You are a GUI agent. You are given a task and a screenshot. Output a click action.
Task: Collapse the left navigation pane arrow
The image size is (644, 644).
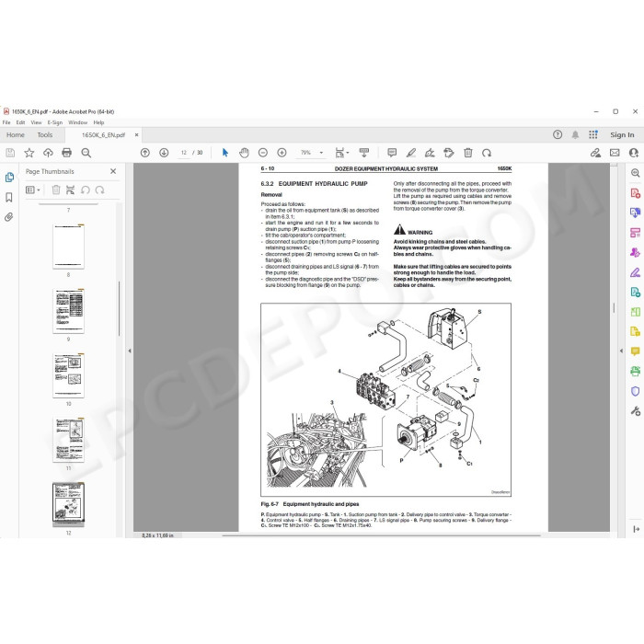[130, 351]
